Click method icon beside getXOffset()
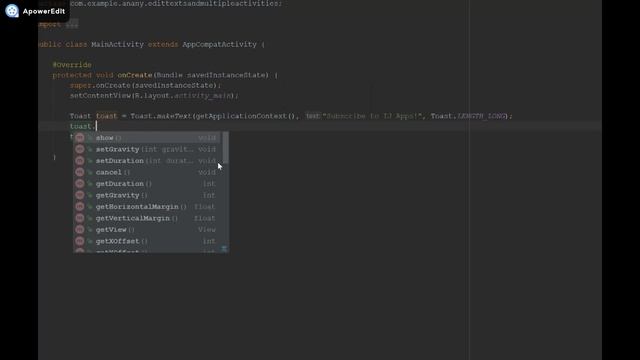 click(80, 241)
